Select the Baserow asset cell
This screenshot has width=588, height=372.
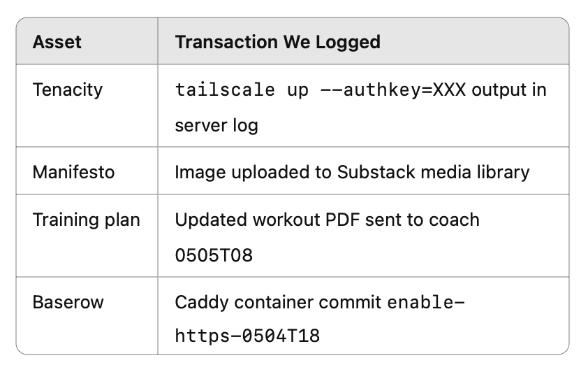click(x=68, y=303)
